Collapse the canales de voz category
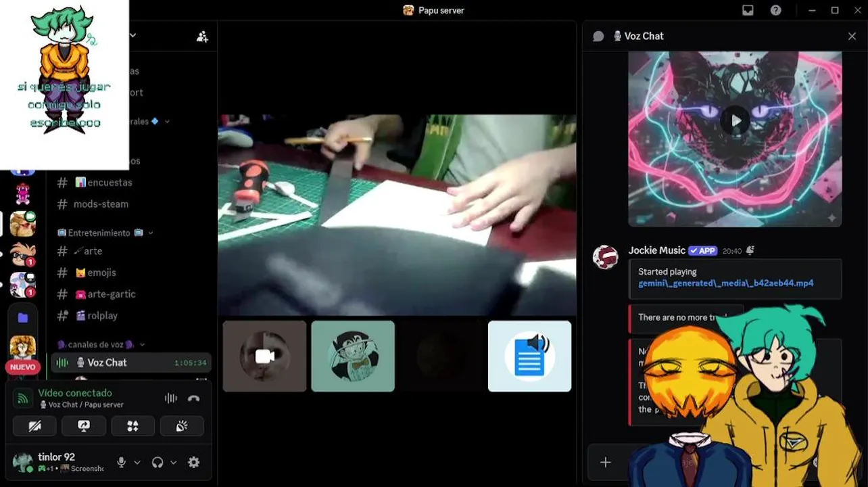The image size is (868, 487). coord(100,345)
